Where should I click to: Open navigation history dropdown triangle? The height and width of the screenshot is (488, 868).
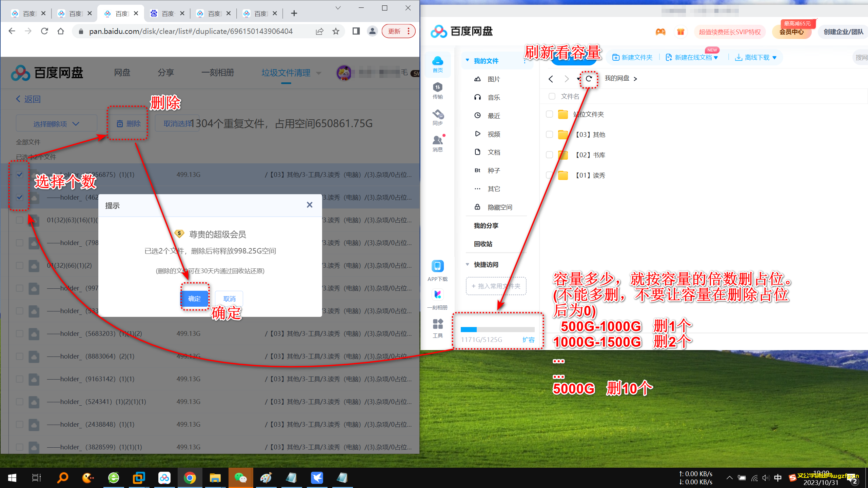tap(578, 79)
